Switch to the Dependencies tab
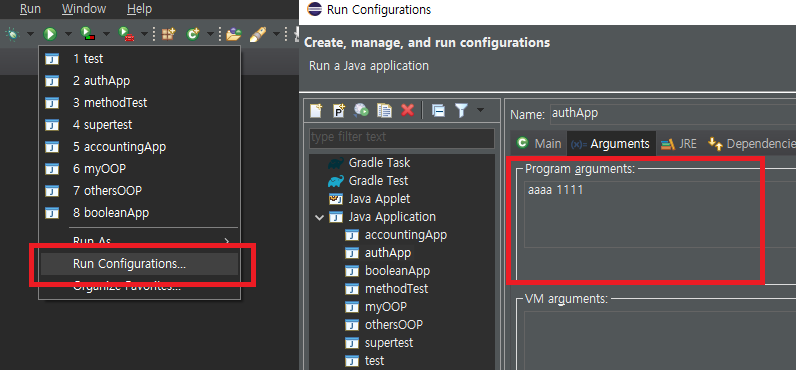This screenshot has height=370, width=796. tap(750, 144)
